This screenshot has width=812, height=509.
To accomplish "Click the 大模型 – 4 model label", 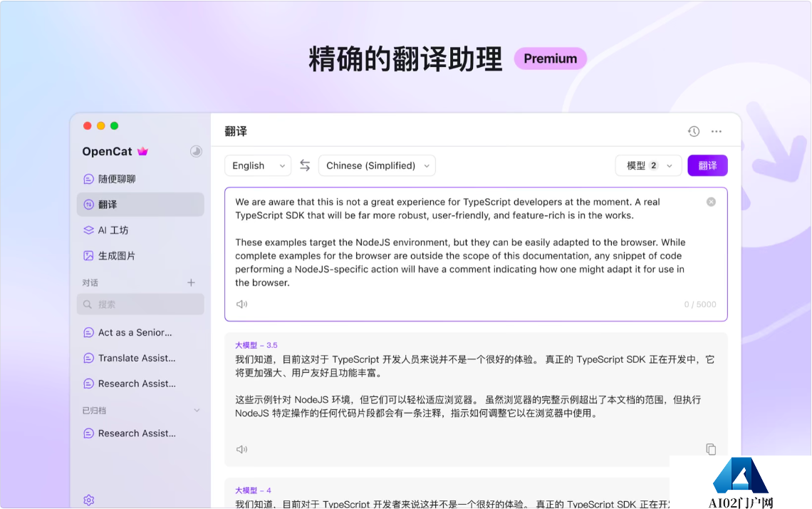I will click(254, 490).
